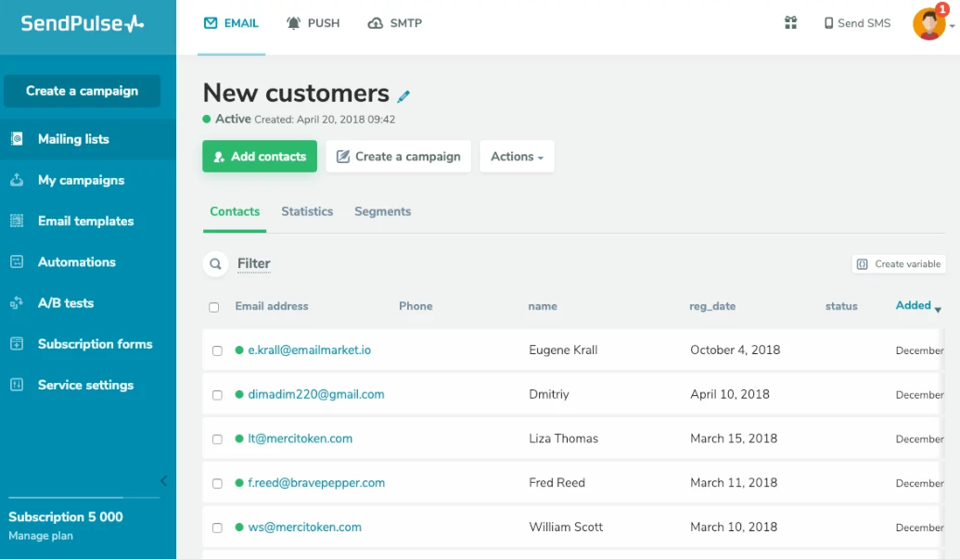Select the checkbox for Fred Reed's row
This screenshot has height=560, width=960.
(x=217, y=484)
